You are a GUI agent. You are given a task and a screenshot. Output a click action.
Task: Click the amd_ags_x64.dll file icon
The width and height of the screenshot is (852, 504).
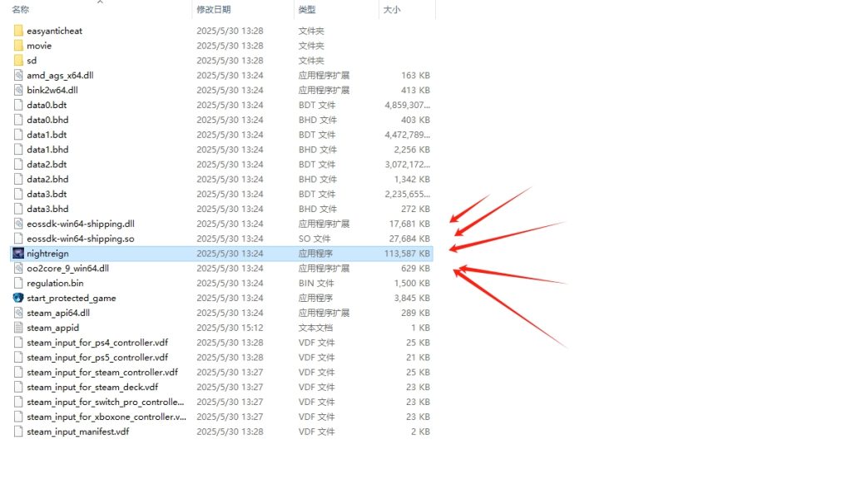click(18, 76)
